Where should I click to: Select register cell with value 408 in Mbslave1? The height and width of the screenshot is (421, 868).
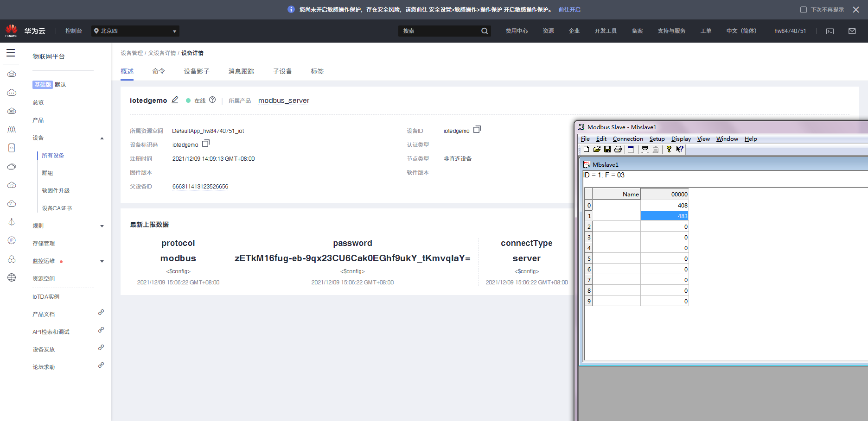[x=664, y=205]
